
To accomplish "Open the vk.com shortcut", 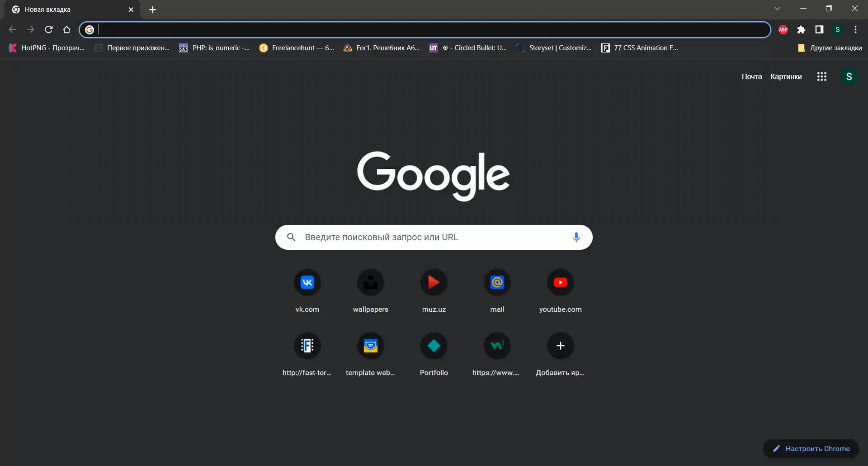I will (x=307, y=291).
